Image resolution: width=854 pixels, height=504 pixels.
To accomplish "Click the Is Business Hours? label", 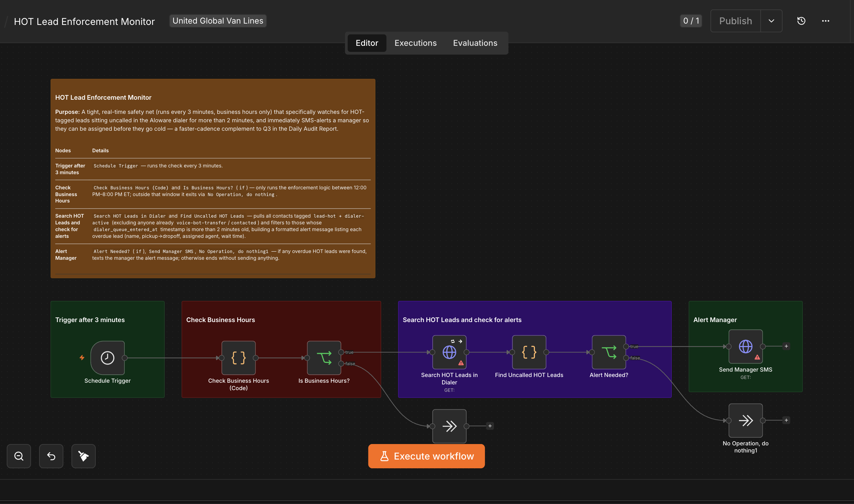I will click(324, 381).
